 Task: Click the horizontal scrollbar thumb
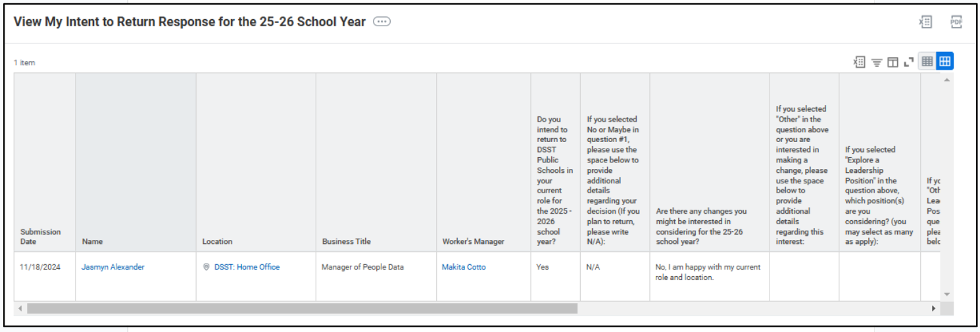point(302,308)
